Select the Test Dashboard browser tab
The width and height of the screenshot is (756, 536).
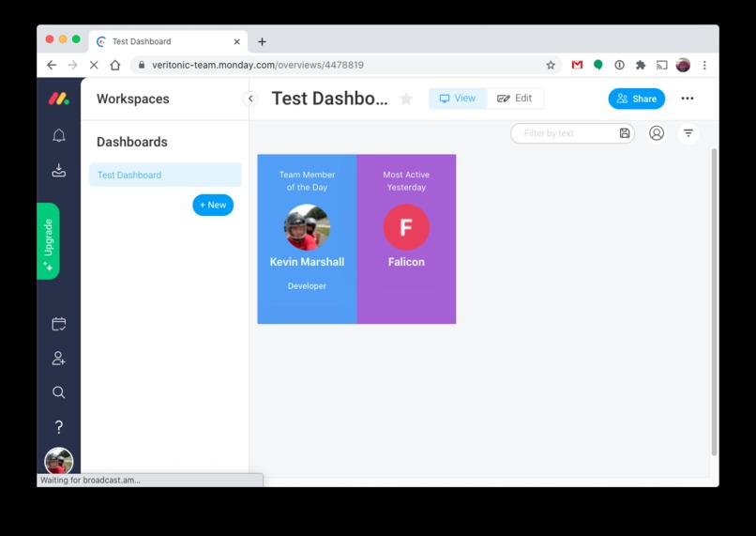(168, 41)
